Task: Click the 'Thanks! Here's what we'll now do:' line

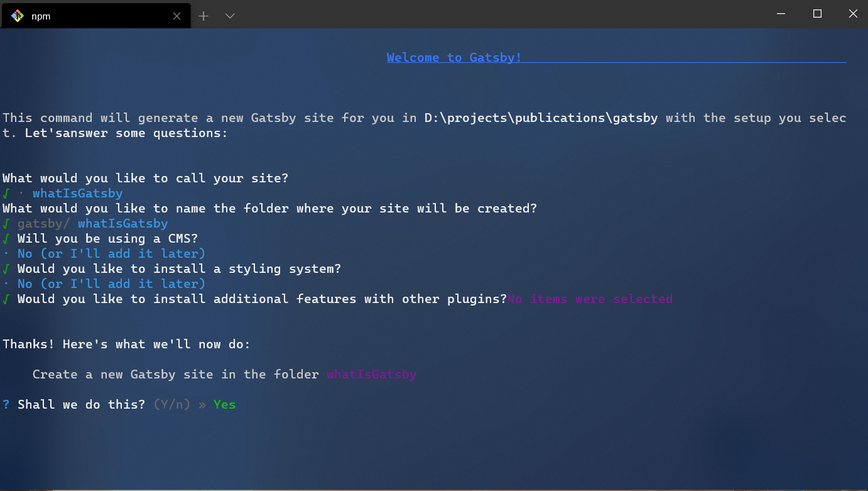Action: coord(127,345)
